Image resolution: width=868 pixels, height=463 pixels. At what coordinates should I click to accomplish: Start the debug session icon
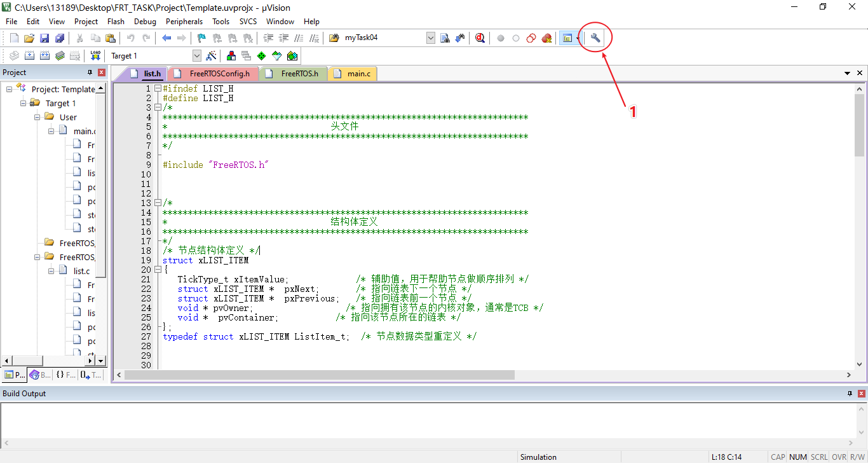(x=480, y=38)
